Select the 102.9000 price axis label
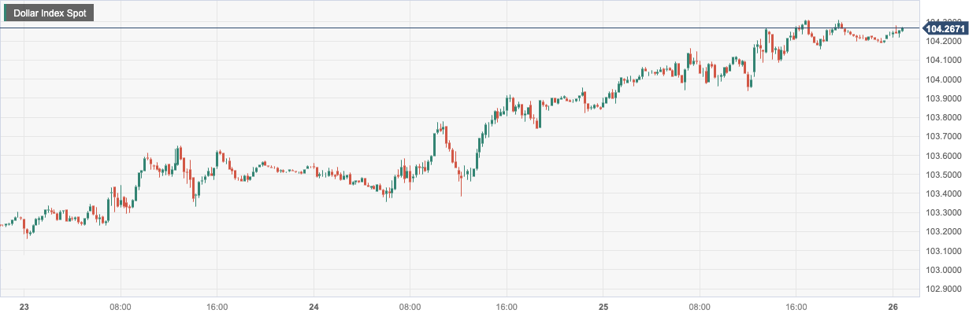This screenshot has height=317, width=980. tap(943, 289)
